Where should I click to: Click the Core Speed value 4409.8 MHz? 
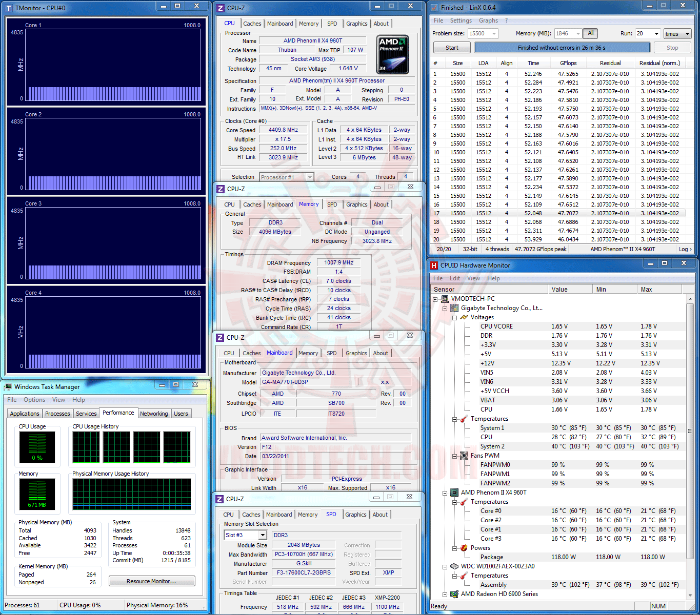click(283, 130)
